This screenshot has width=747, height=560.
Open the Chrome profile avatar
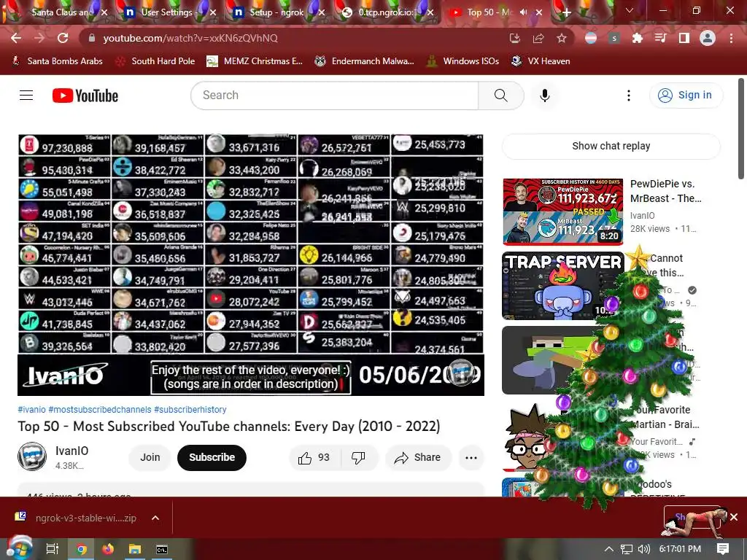click(x=708, y=38)
